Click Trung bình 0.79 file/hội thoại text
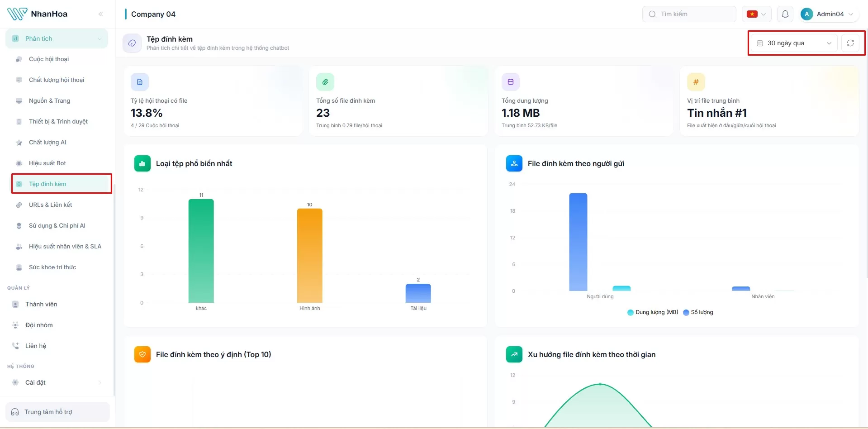Viewport: 868px width, 429px height. [x=349, y=125]
